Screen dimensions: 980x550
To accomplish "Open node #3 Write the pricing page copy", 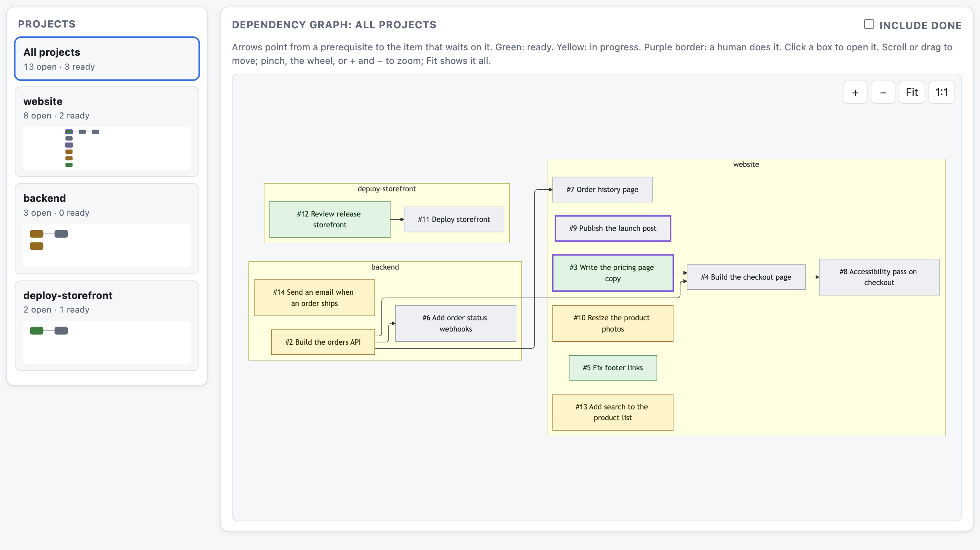I will click(613, 273).
